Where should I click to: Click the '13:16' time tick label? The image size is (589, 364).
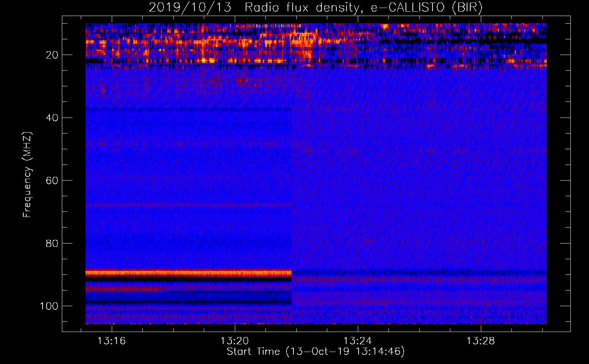pos(111,341)
